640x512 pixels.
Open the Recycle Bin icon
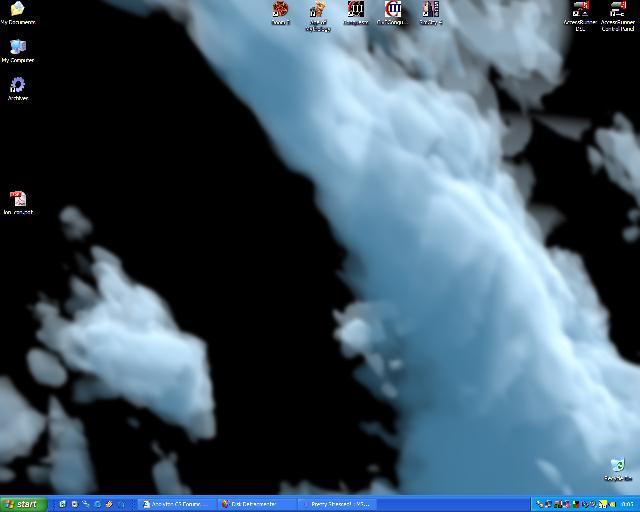coord(618,467)
